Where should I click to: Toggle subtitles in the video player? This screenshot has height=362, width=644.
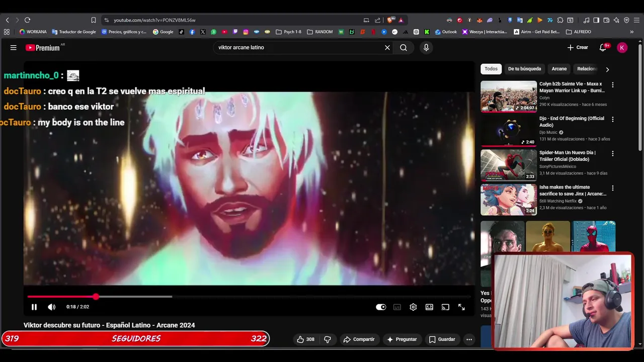(397, 307)
